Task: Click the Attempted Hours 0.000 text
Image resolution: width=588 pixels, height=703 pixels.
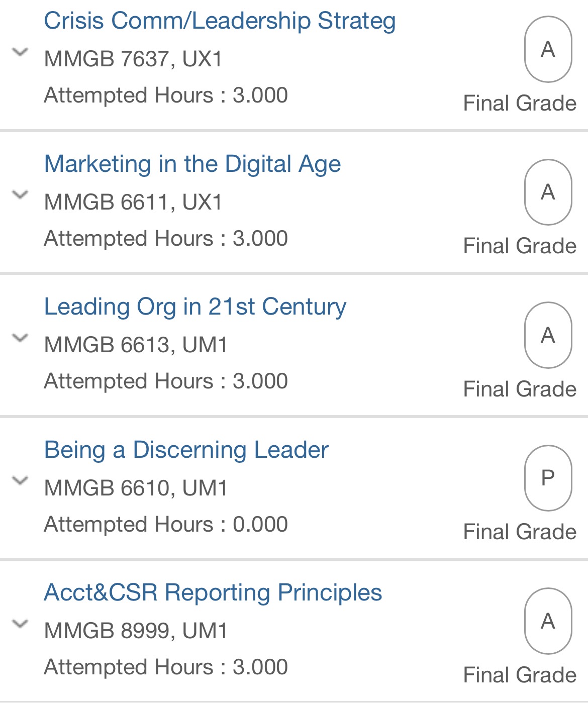Action: pos(166,525)
